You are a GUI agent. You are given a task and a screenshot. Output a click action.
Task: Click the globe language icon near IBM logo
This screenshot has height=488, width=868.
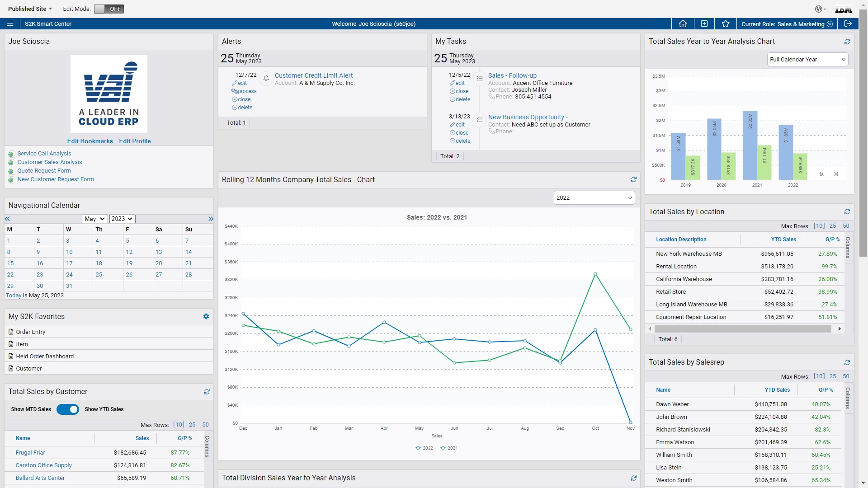pyautogui.click(x=819, y=9)
